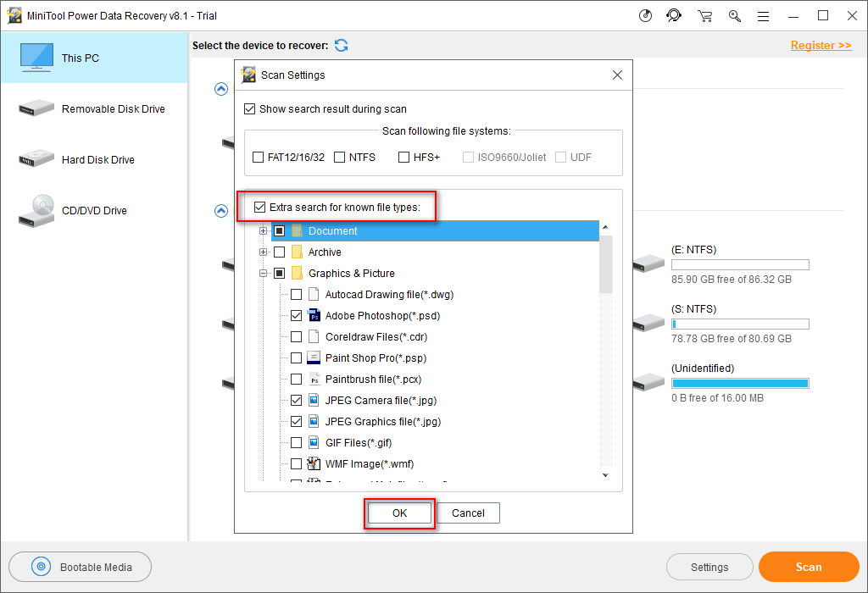Click the Document folder icon
The width and height of the screenshot is (868, 593).
pyautogui.click(x=297, y=230)
